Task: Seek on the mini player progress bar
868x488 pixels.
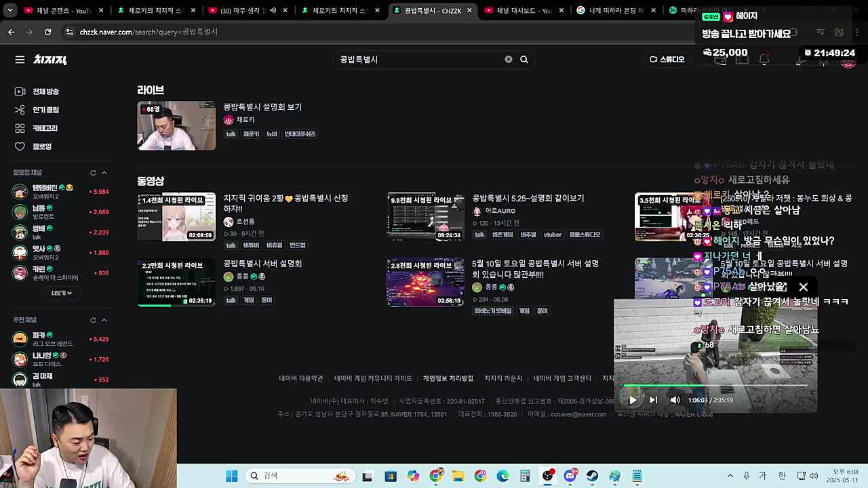Action: 715,386
